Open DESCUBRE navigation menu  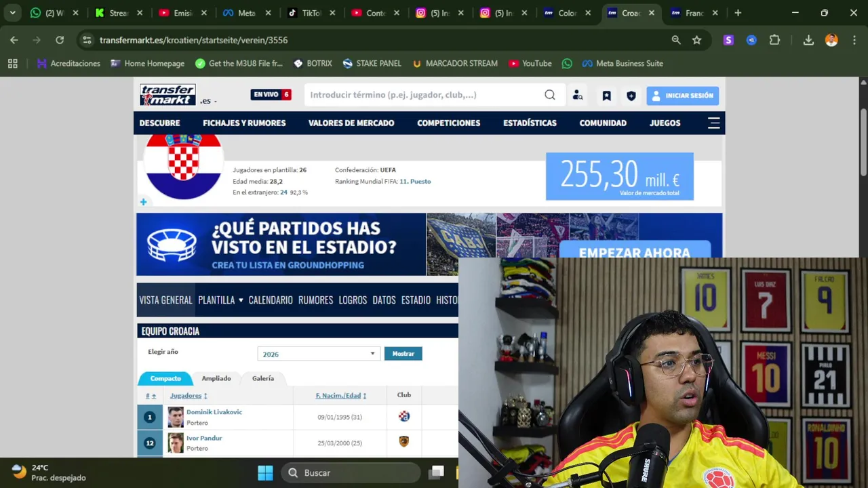(x=159, y=123)
